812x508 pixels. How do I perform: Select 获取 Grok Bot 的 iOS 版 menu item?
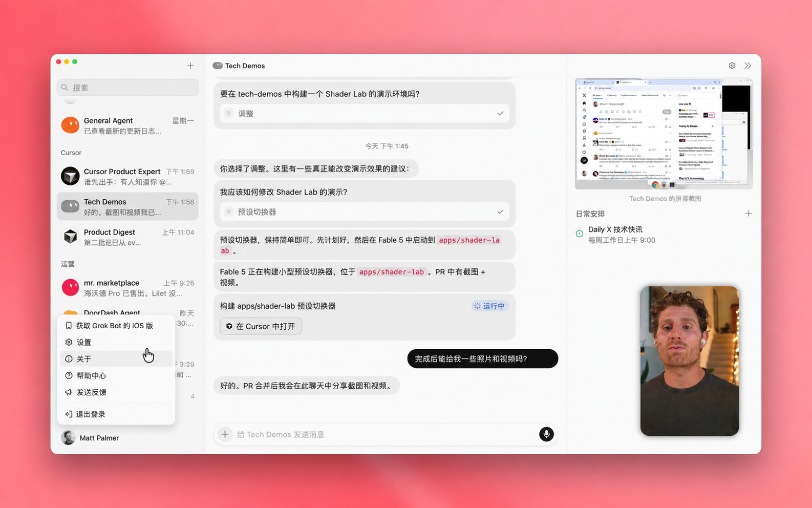pos(116,326)
